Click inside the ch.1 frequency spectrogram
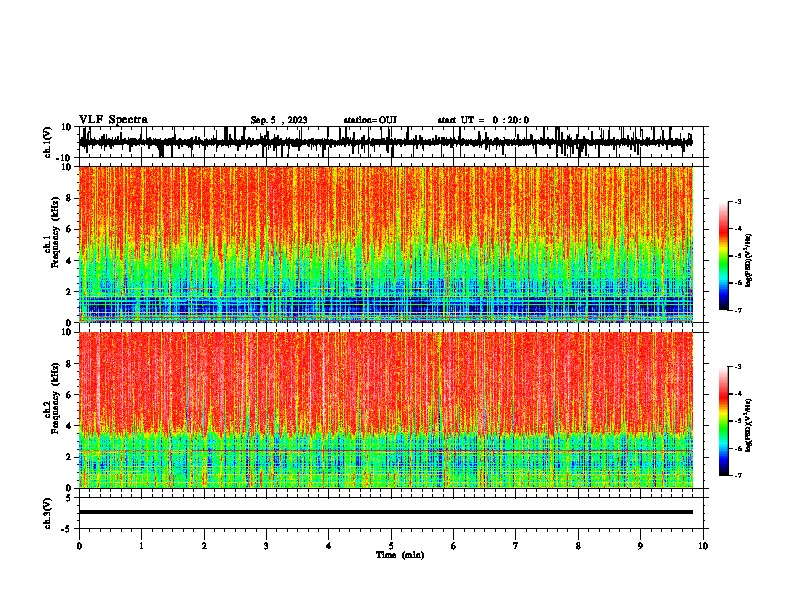The height and width of the screenshot is (612, 792). (x=385, y=244)
